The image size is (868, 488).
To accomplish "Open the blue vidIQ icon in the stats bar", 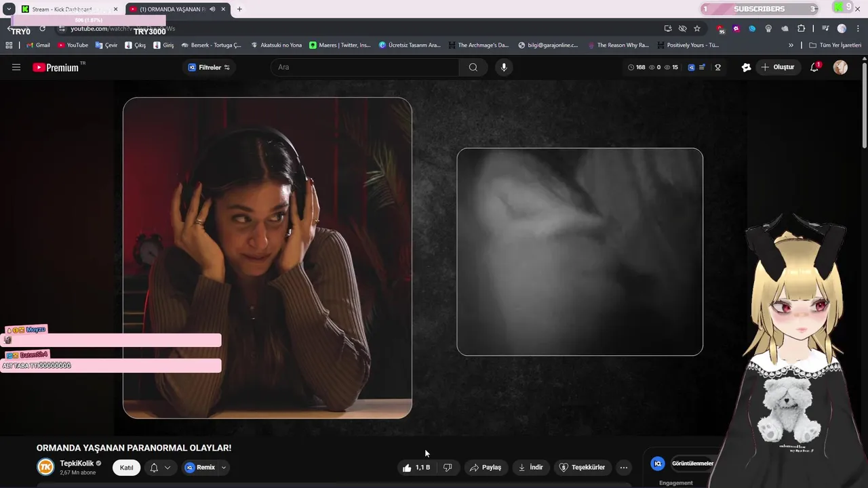I will pyautogui.click(x=691, y=67).
